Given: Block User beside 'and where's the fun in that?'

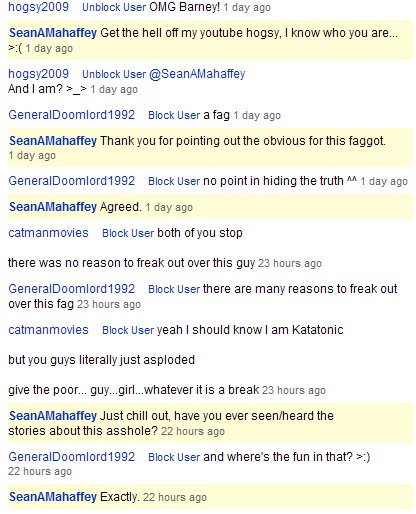Looking at the screenshot, I should (x=174, y=457).
